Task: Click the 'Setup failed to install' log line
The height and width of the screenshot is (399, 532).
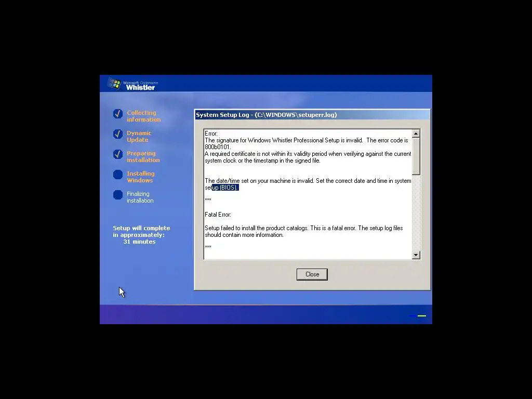Action: 303,228
